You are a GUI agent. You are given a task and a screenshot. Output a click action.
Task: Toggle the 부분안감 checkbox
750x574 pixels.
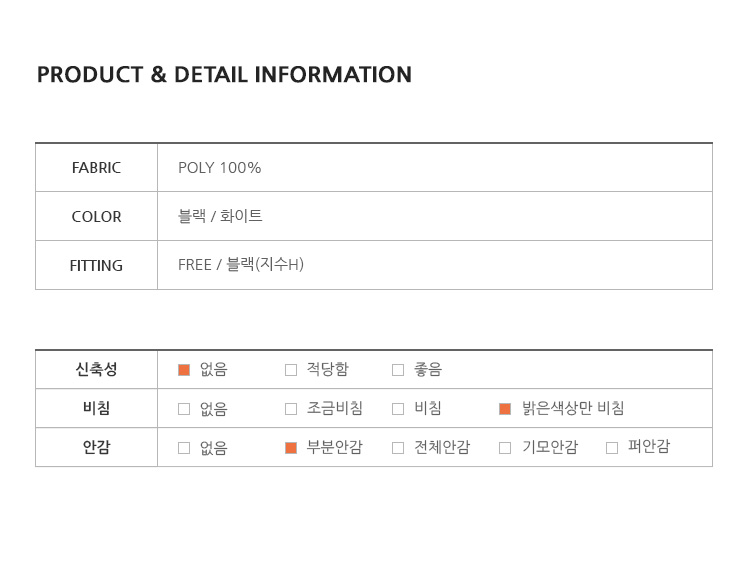291,448
